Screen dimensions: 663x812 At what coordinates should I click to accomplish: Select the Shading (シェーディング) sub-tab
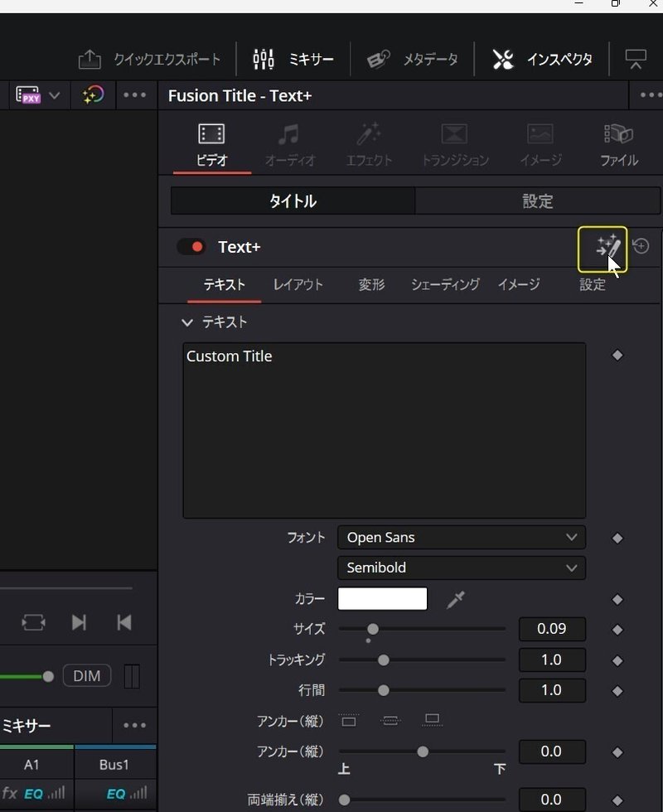pyautogui.click(x=446, y=285)
